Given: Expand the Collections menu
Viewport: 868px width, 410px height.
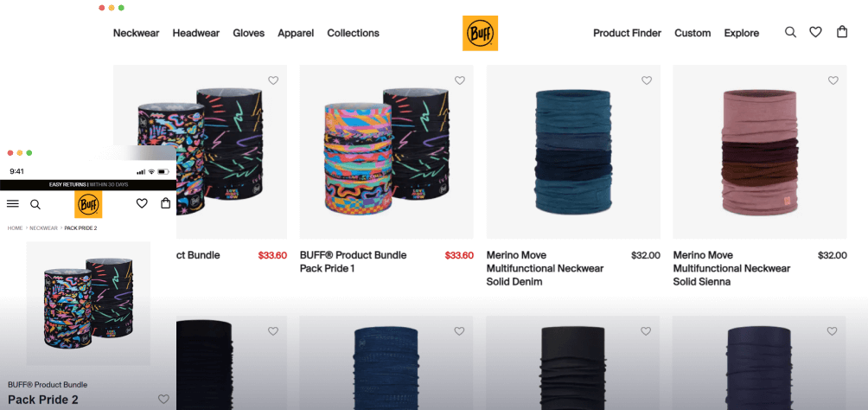Looking at the screenshot, I should (x=354, y=33).
